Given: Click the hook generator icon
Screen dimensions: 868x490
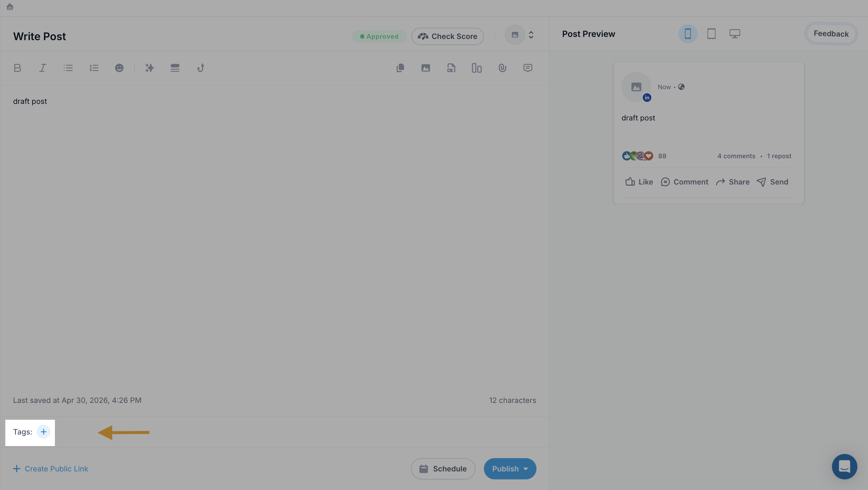Looking at the screenshot, I should click(200, 68).
